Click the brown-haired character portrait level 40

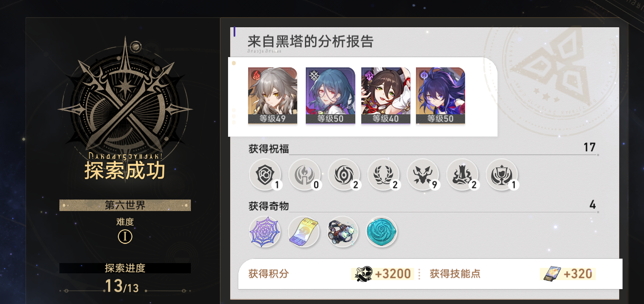coord(386,96)
